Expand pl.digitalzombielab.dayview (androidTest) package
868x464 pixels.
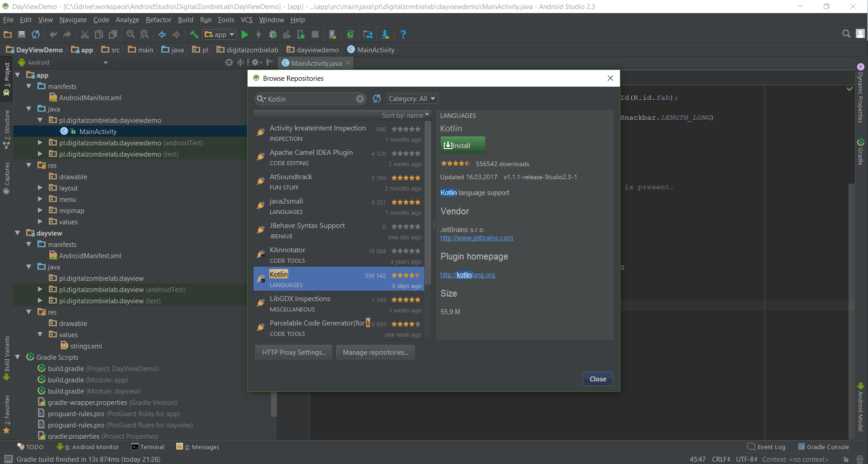40,289
